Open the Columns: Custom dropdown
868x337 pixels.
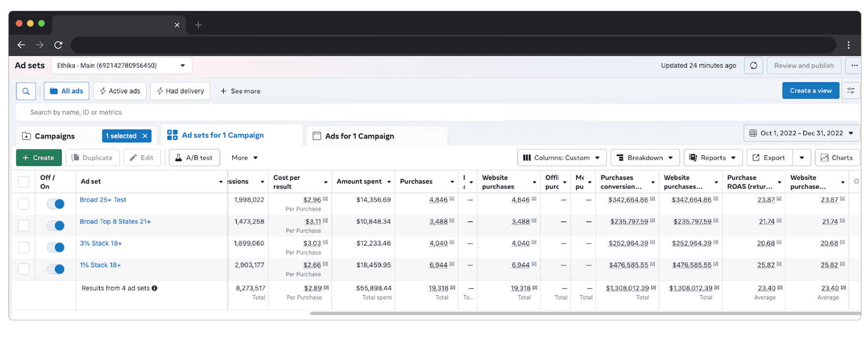click(561, 158)
